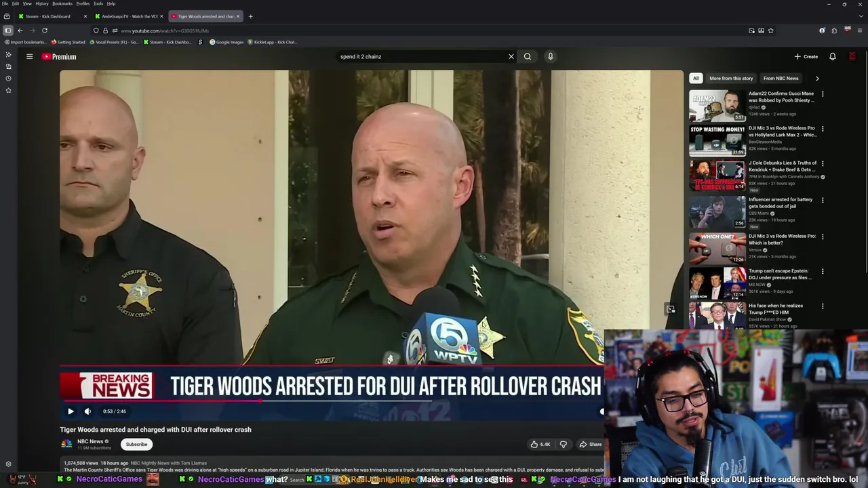
Task: Open options for Influencer arrested video
Action: point(823,201)
